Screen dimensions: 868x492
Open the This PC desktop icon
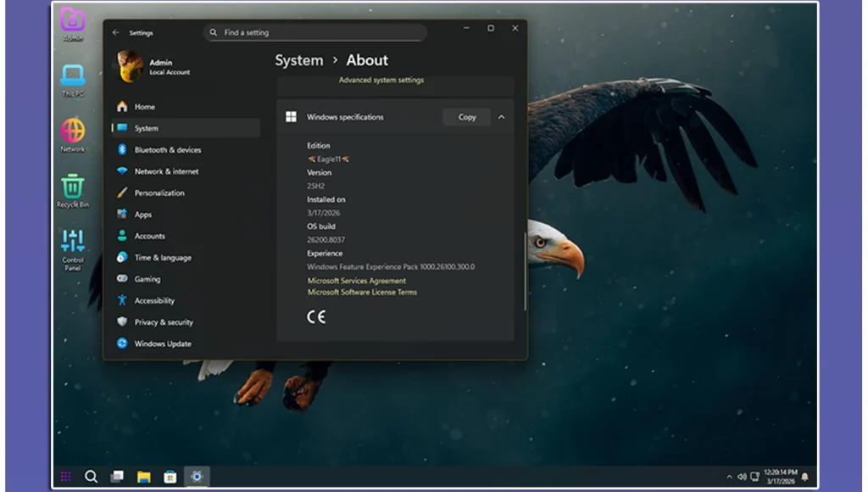pyautogui.click(x=73, y=77)
